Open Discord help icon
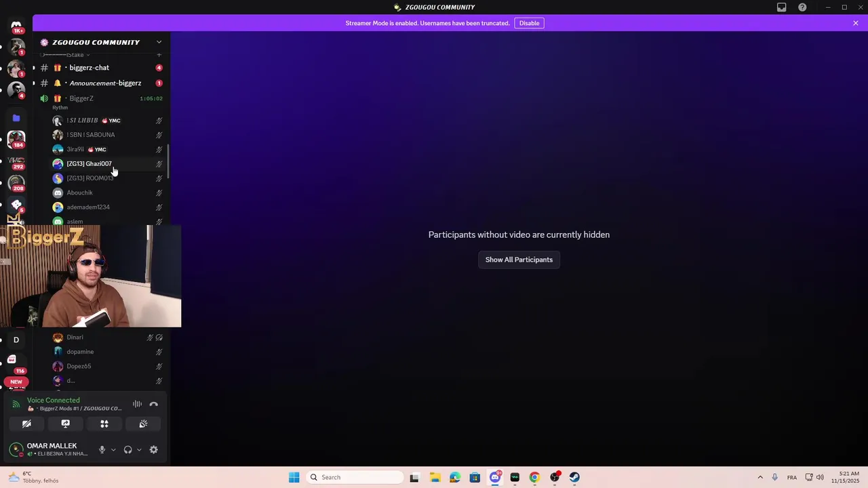The image size is (868, 488). click(803, 7)
